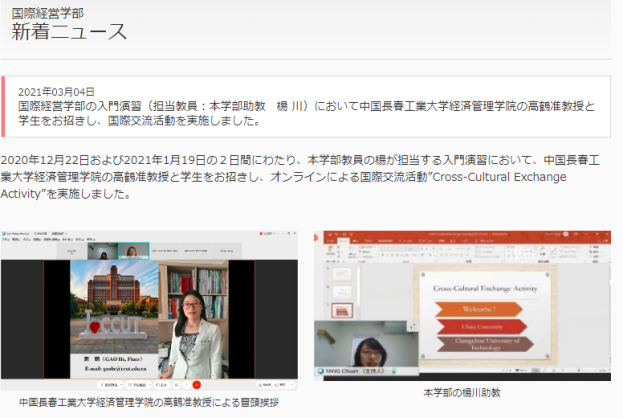Screen dimensions: 623x418
Task: Select the highlighted participant video tile in Webex
Action: [132, 250]
